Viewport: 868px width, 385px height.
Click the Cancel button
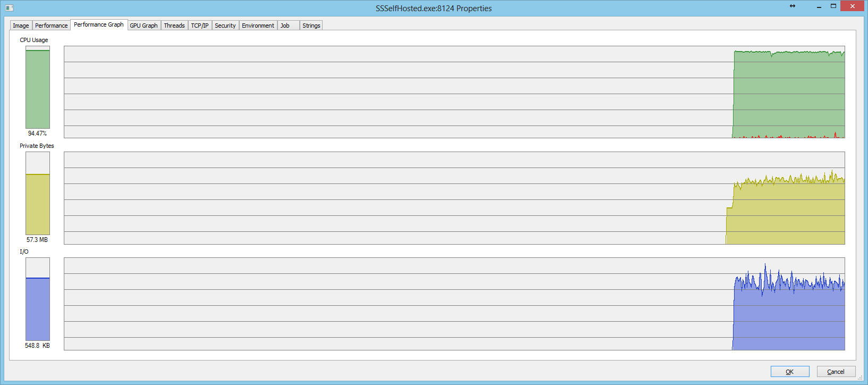[836, 372]
